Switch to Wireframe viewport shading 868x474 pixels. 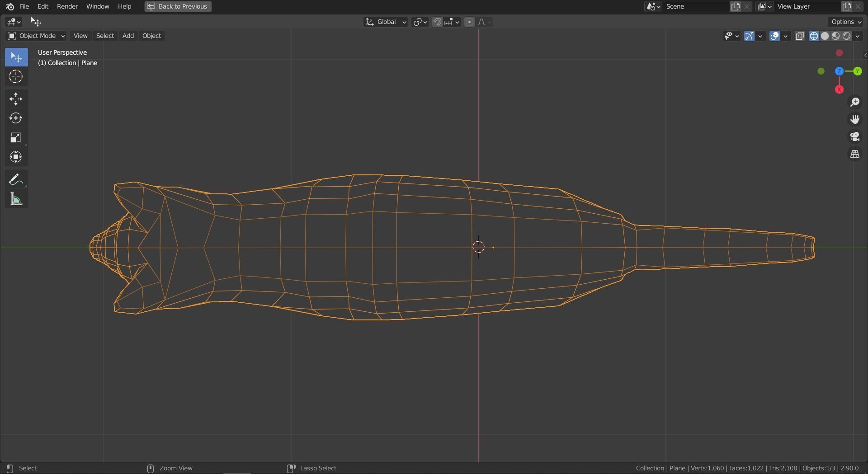tap(814, 36)
